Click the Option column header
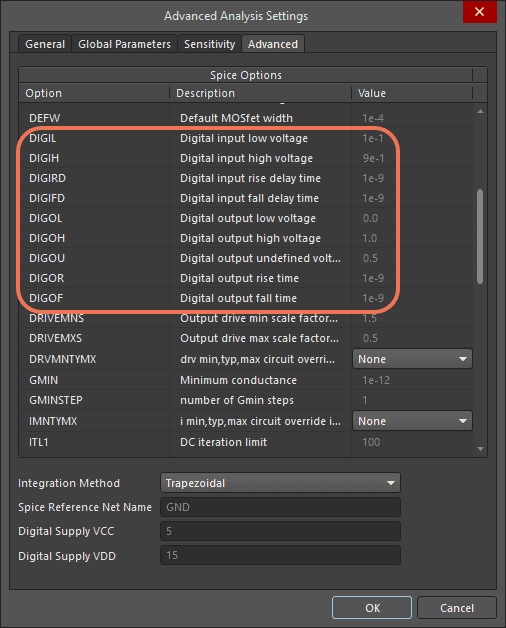The image size is (506, 628). 94,93
